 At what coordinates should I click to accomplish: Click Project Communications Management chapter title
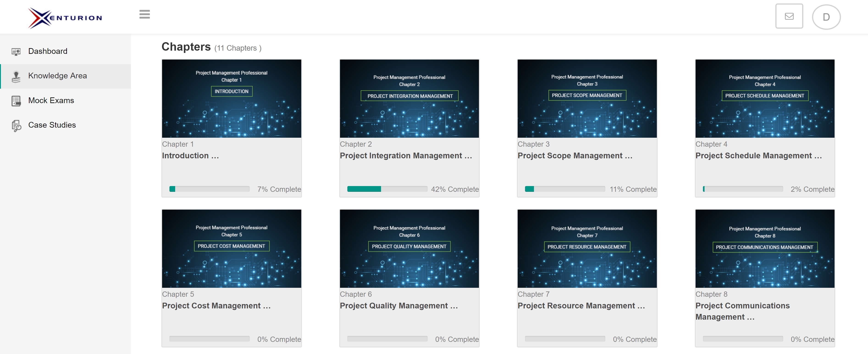(x=742, y=311)
